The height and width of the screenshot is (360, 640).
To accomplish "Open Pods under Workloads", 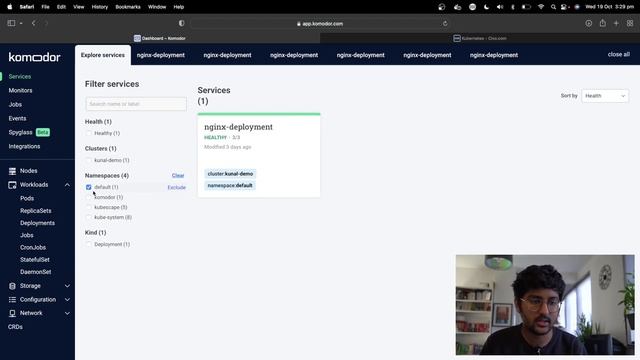I will [x=27, y=198].
